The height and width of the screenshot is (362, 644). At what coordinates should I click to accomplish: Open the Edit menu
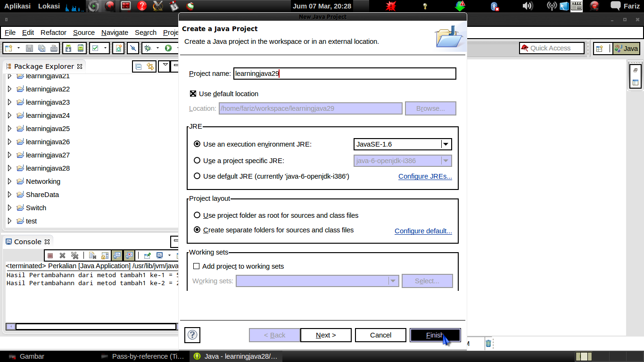(28, 33)
